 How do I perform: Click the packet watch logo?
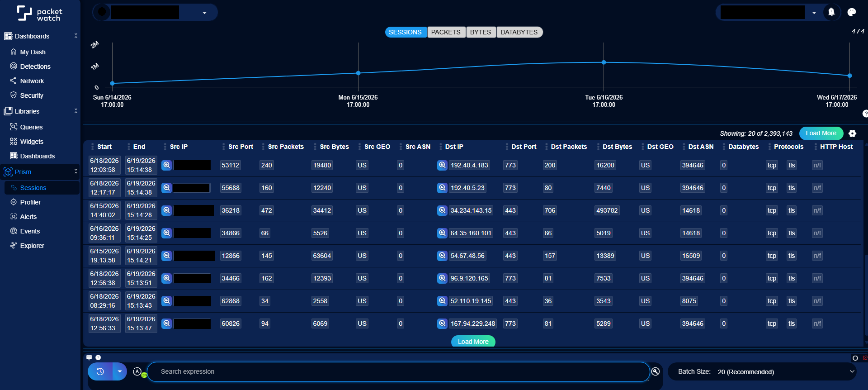tap(40, 14)
